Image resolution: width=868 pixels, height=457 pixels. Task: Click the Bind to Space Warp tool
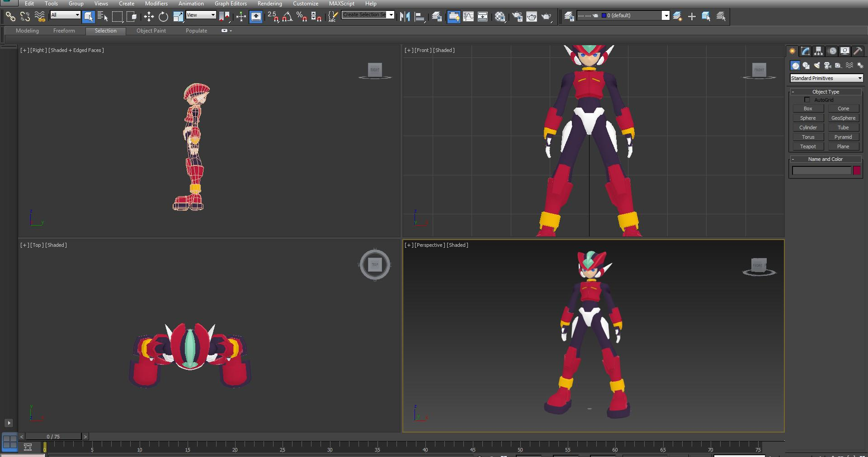pyautogui.click(x=40, y=17)
